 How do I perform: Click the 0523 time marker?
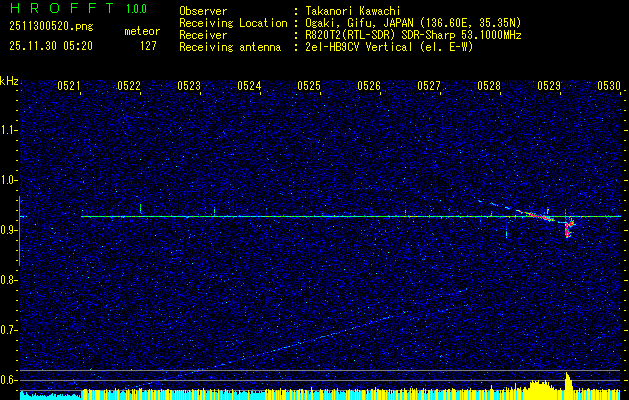pos(189,86)
